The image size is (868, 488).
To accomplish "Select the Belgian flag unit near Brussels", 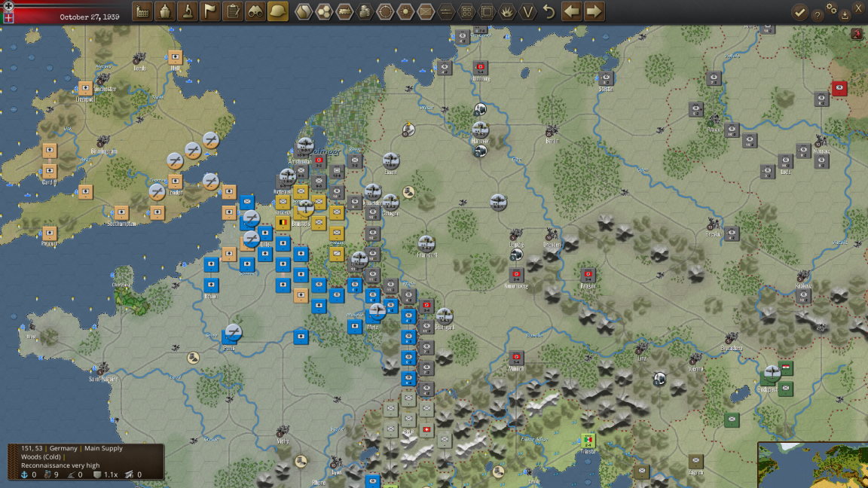I will (x=283, y=223).
